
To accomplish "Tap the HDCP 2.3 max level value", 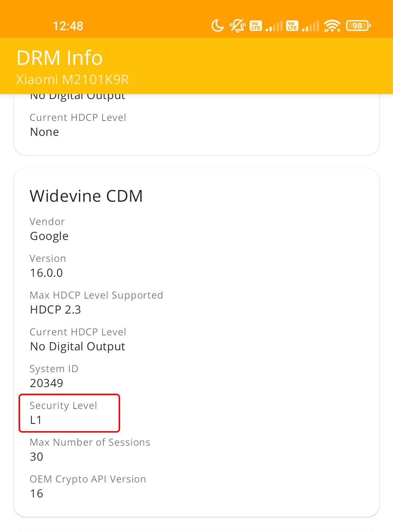I will [x=55, y=310].
